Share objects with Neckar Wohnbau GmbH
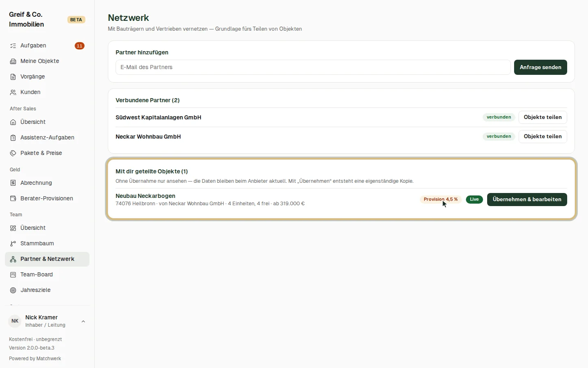The height and width of the screenshot is (368, 588). pos(543,137)
